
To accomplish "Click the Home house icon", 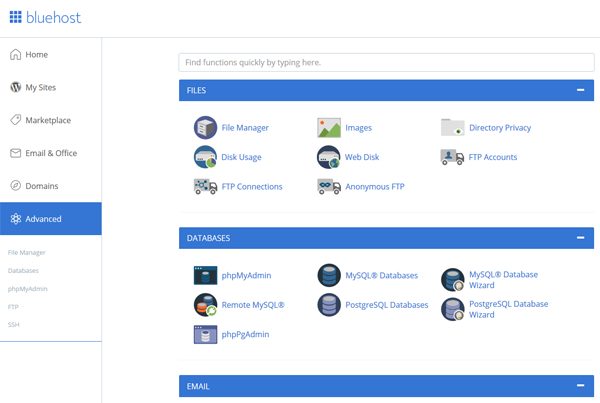I will (15, 54).
